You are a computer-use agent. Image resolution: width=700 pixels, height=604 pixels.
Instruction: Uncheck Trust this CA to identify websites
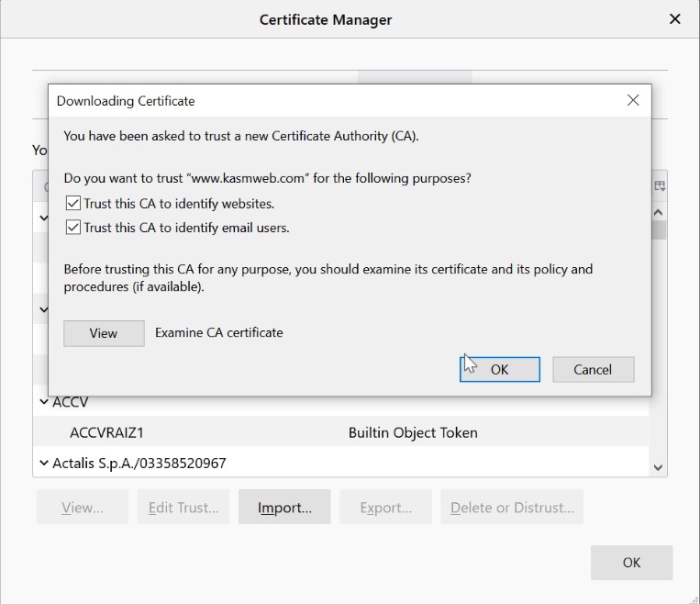73,204
